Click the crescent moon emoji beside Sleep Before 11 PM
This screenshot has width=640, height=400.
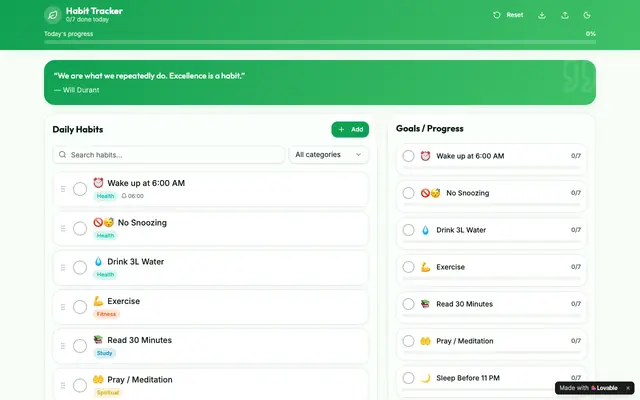pyautogui.click(x=425, y=378)
